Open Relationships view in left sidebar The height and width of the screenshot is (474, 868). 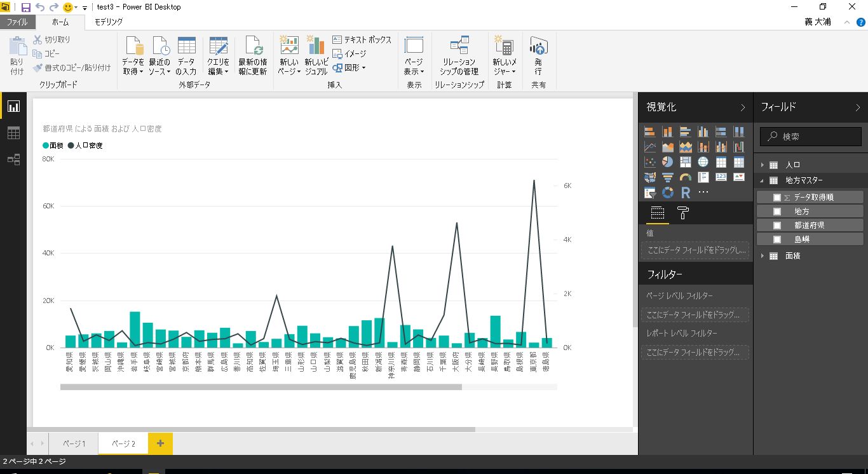[x=13, y=159]
